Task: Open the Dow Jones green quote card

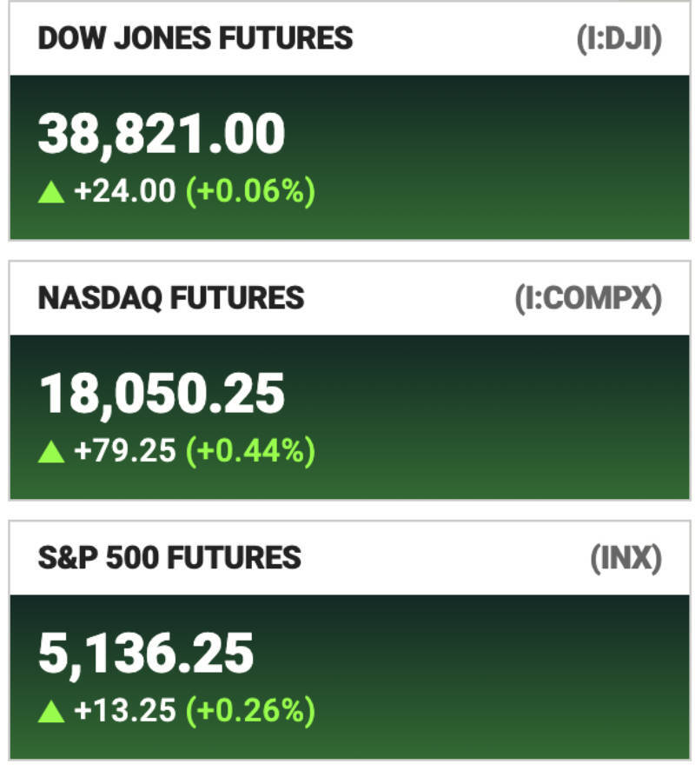Action: point(350,157)
